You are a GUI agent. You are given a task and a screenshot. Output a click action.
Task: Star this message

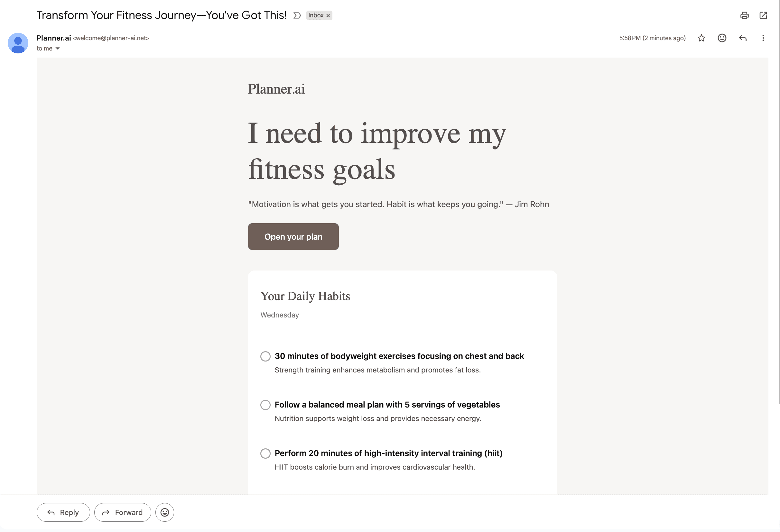coord(701,38)
